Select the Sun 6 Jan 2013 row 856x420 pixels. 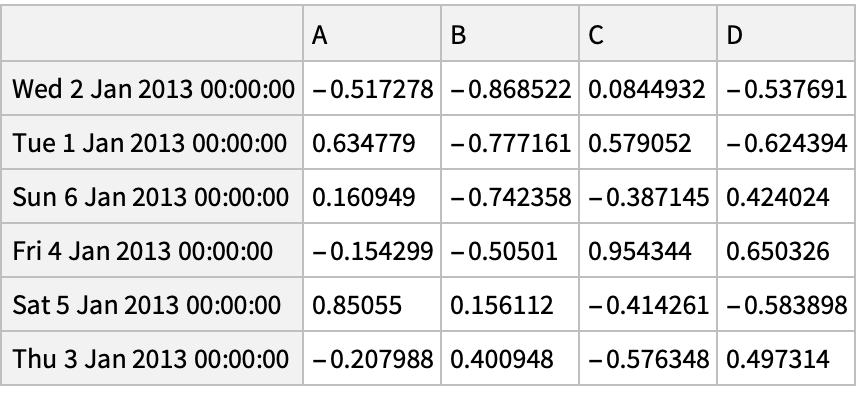(153, 197)
